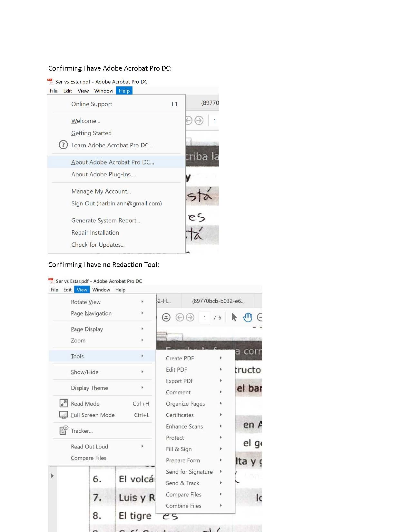The image size is (411, 532).
Task: Expand the Rotate View submenu arrow
Action: pyautogui.click(x=142, y=301)
